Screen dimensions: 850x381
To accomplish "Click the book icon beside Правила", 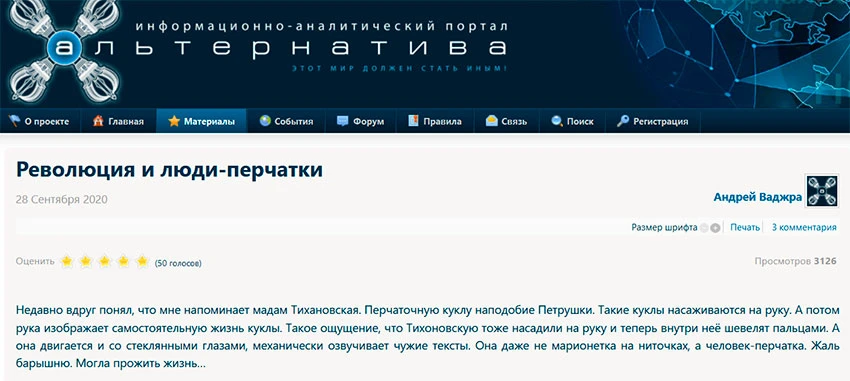I will [414, 121].
